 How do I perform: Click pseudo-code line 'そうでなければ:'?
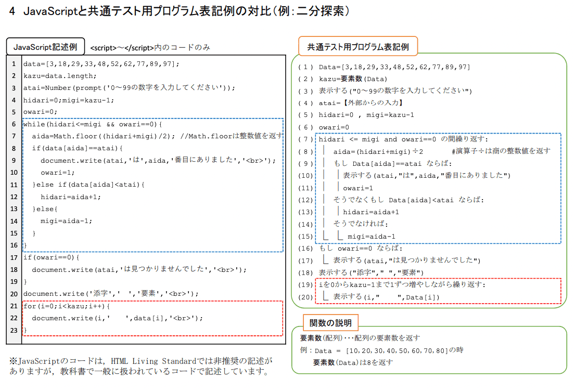pos(361,224)
